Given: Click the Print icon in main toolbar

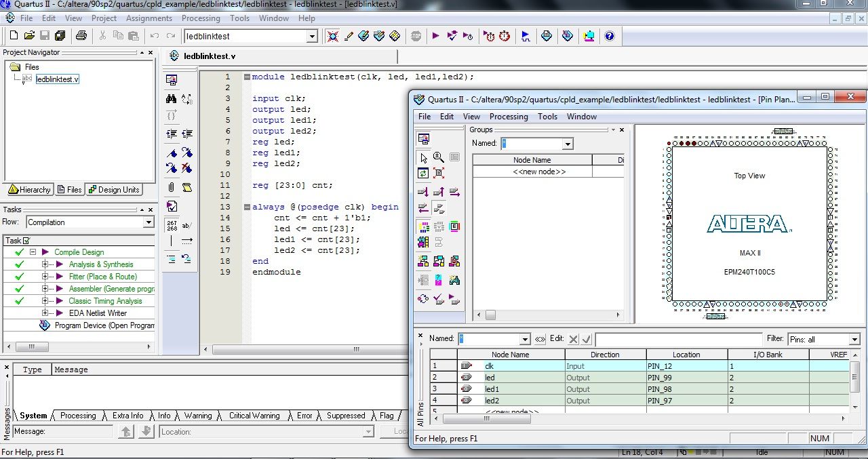Looking at the screenshot, I should tap(81, 36).
